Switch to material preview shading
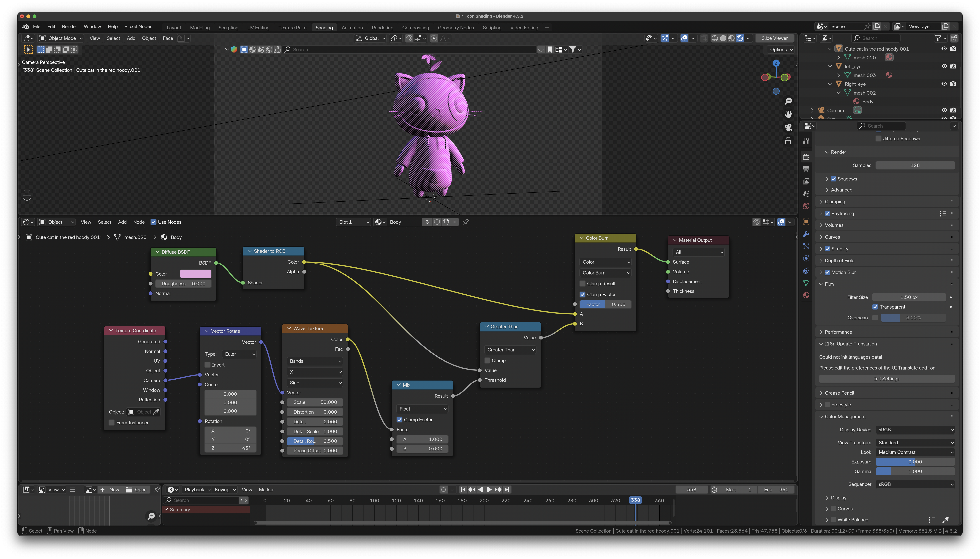The width and height of the screenshot is (980, 559). tap(731, 38)
